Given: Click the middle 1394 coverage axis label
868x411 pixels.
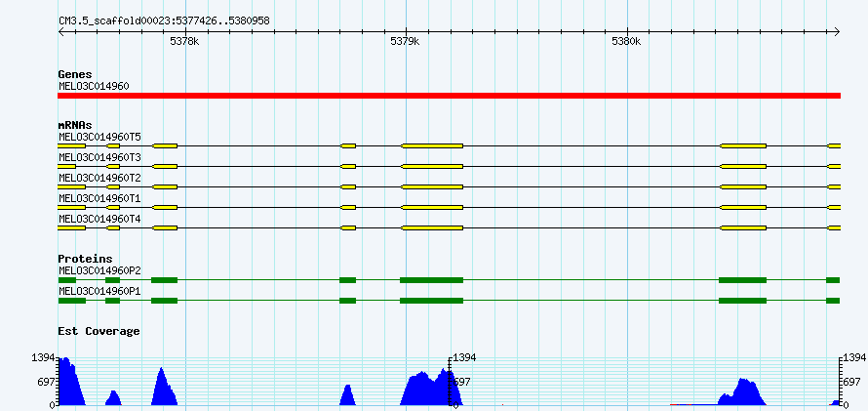Looking at the screenshot, I should pyautogui.click(x=465, y=358).
